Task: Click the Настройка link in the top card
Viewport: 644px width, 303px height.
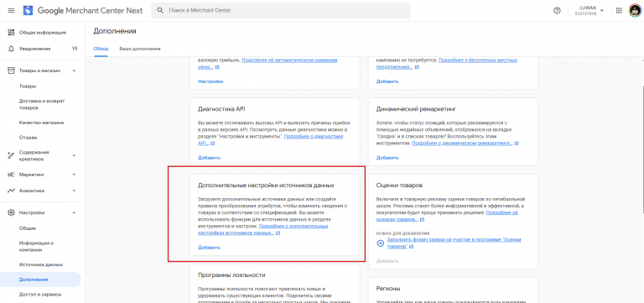Action: [210, 81]
